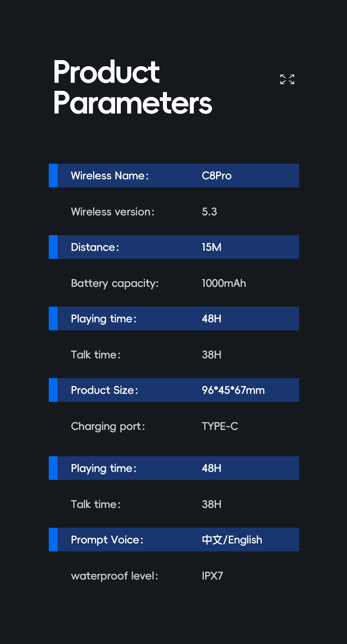The image size is (347, 644).
Task: Click the 5.3 version value
Action: click(x=210, y=211)
